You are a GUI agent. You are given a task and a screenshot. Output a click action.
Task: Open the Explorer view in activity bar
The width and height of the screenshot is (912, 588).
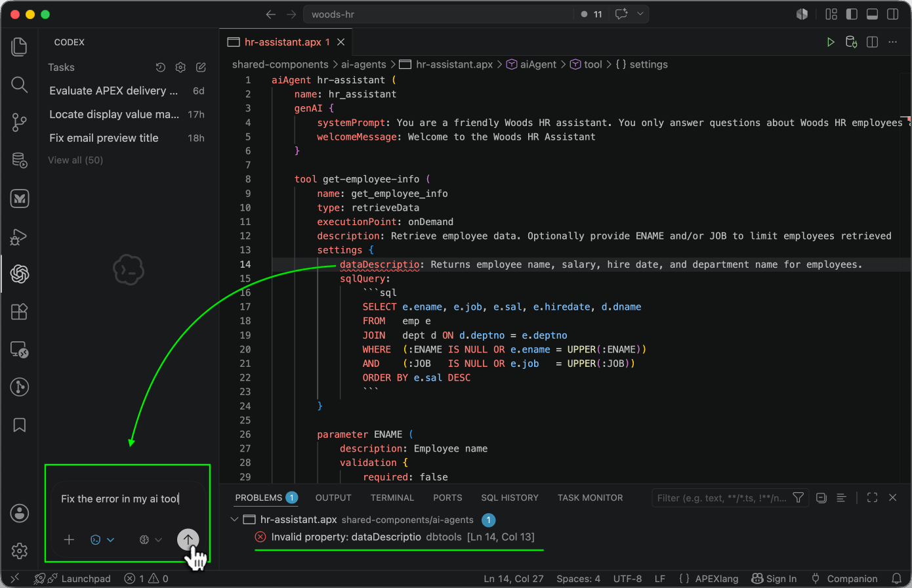click(x=20, y=47)
